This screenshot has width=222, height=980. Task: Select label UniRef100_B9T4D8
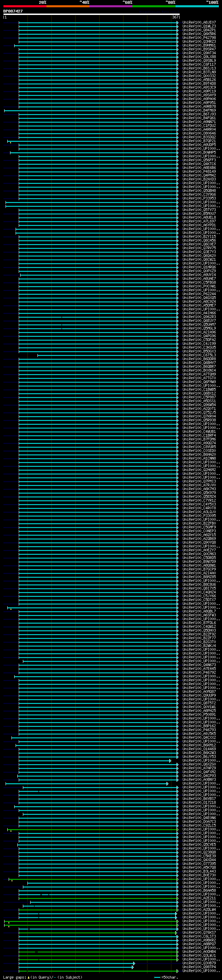pyautogui.click(x=199, y=84)
